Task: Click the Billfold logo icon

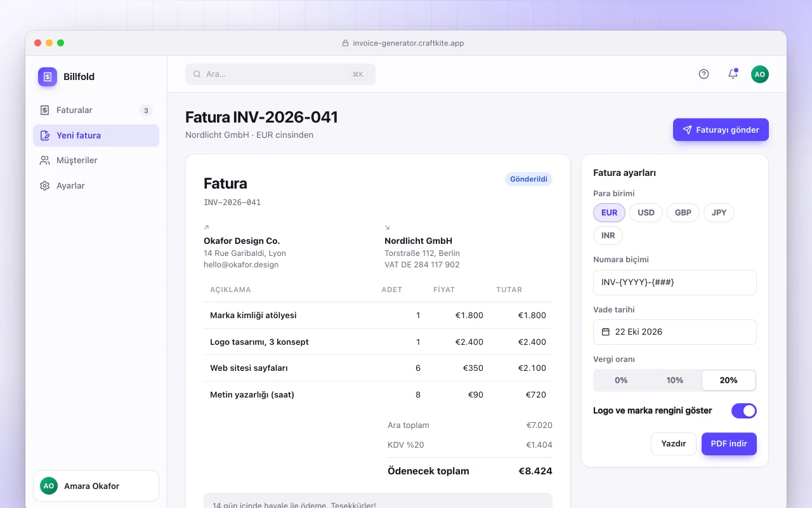Action: 48,77
